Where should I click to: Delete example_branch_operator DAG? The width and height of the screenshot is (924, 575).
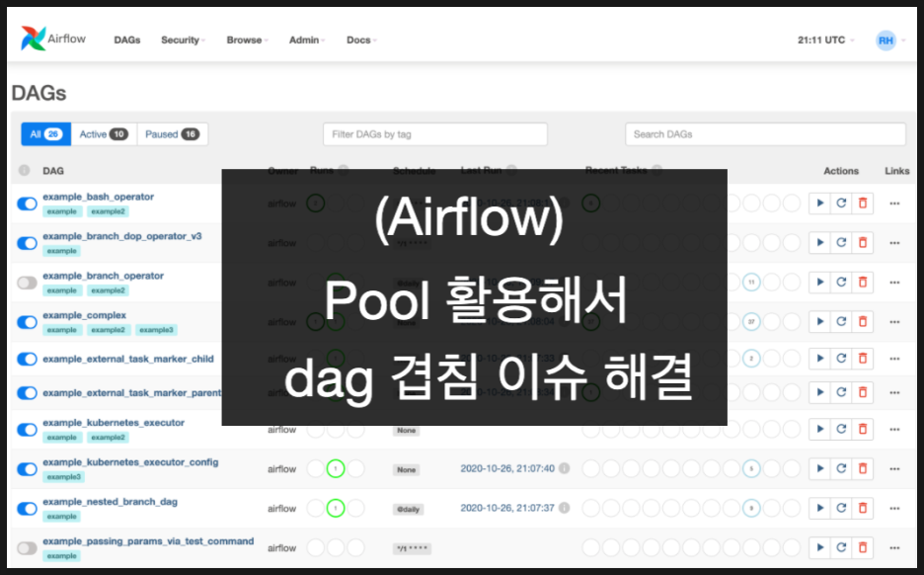[x=863, y=283]
